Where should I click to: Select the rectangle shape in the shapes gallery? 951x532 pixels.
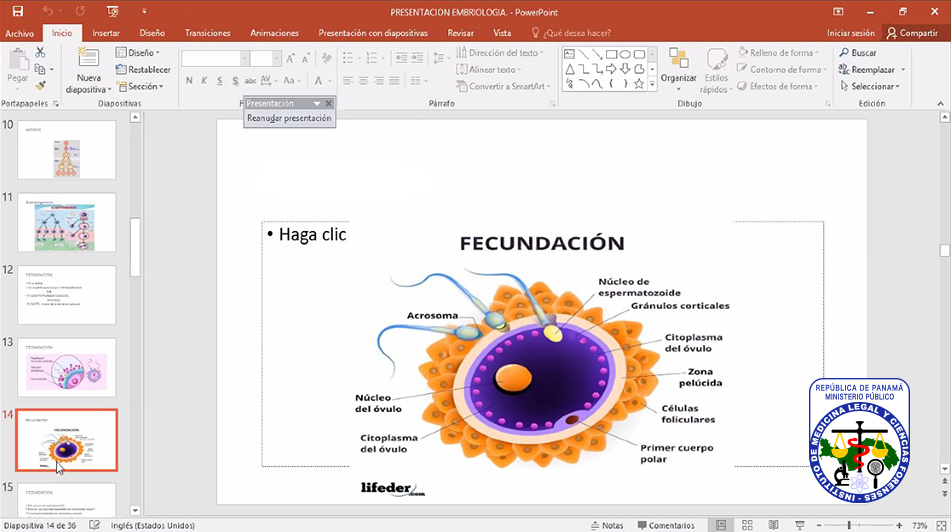(x=611, y=55)
